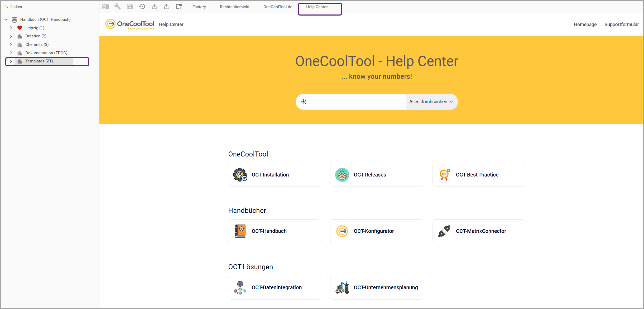Image resolution: width=644 pixels, height=309 pixels.
Task: Expand the Leipzig (1) node
Action: 11,28
